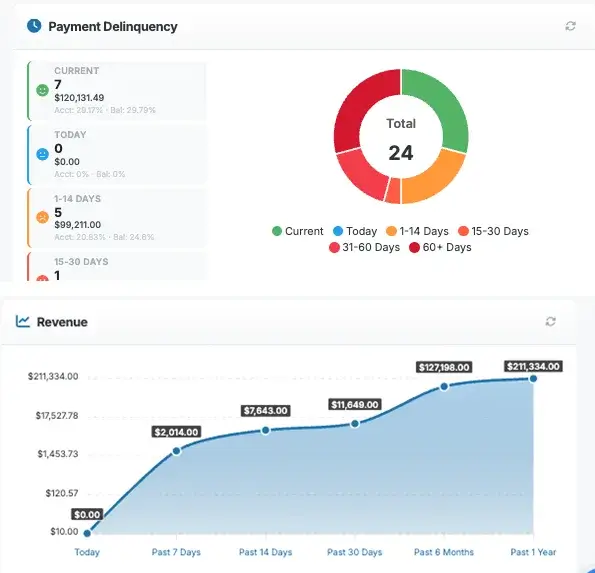The width and height of the screenshot is (595, 573).
Task: Click the $211,334.00 data label on chart
Action: click(x=534, y=366)
